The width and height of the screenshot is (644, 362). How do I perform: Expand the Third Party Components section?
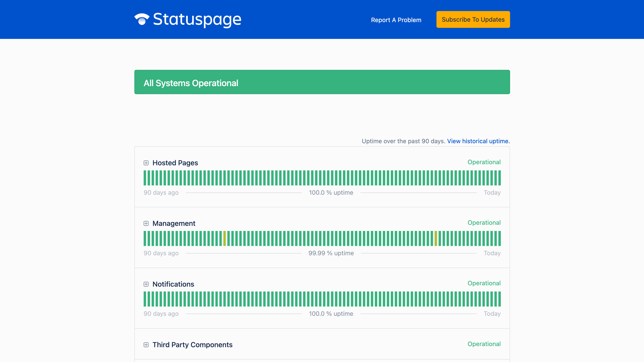click(x=146, y=345)
